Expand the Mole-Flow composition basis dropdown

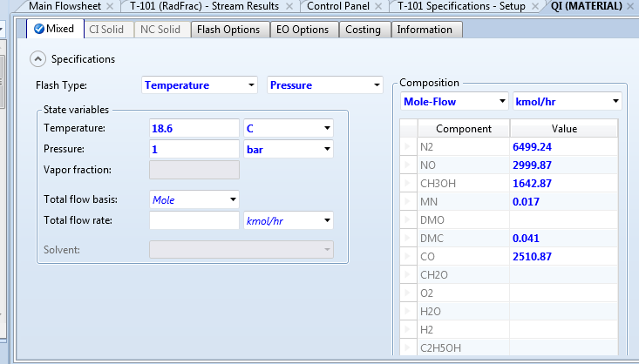click(501, 101)
